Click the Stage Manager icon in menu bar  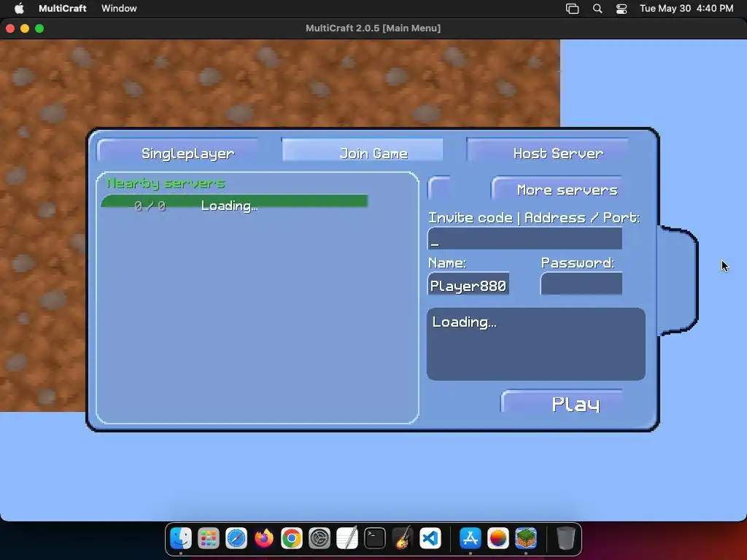pos(572,9)
